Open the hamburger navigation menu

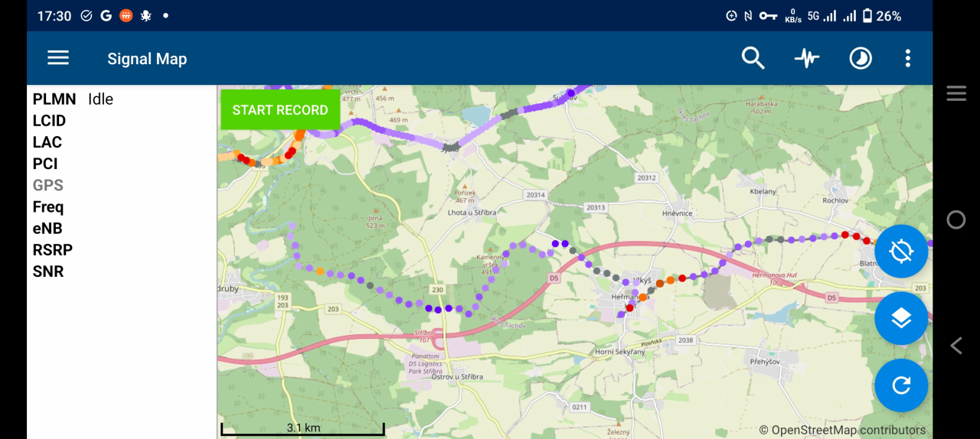pyautogui.click(x=58, y=58)
